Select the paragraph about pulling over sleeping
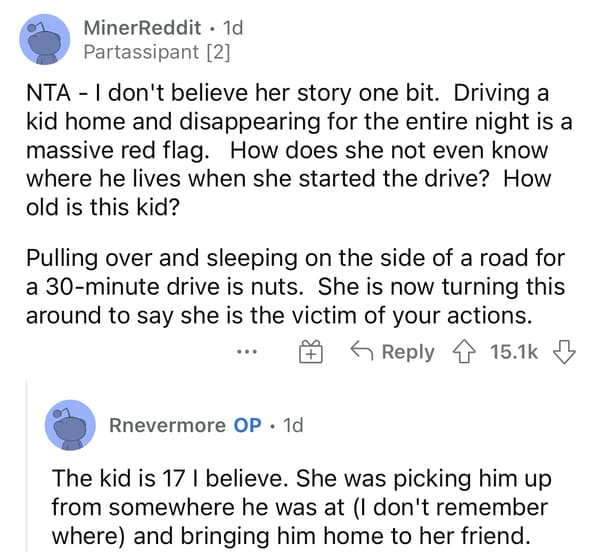Viewport: 599px width, 552px height. [x=295, y=287]
